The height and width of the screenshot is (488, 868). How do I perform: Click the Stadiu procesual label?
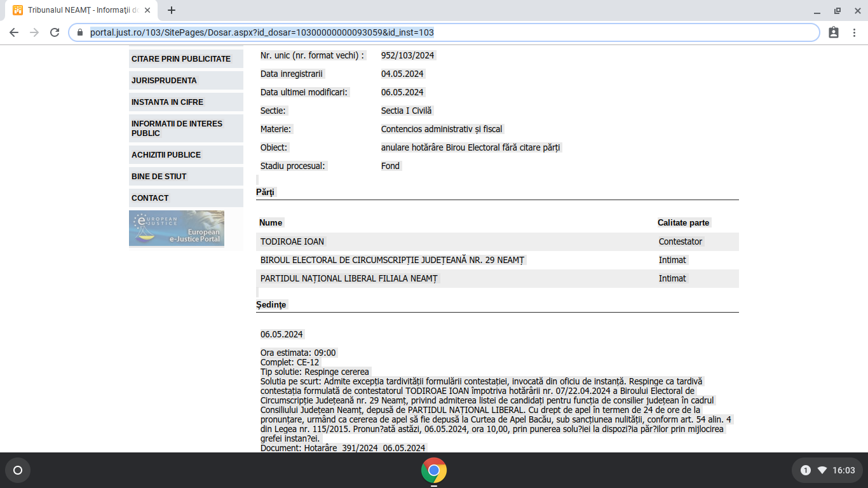pos(293,166)
